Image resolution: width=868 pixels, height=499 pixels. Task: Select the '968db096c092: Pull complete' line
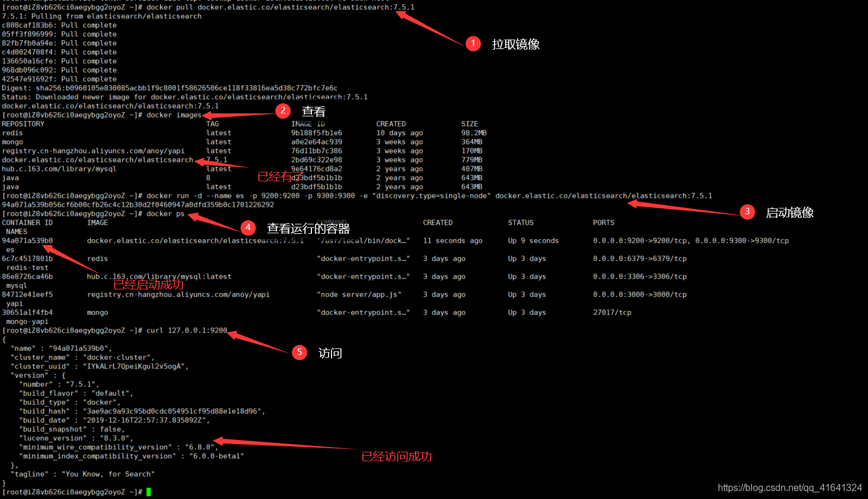point(59,70)
